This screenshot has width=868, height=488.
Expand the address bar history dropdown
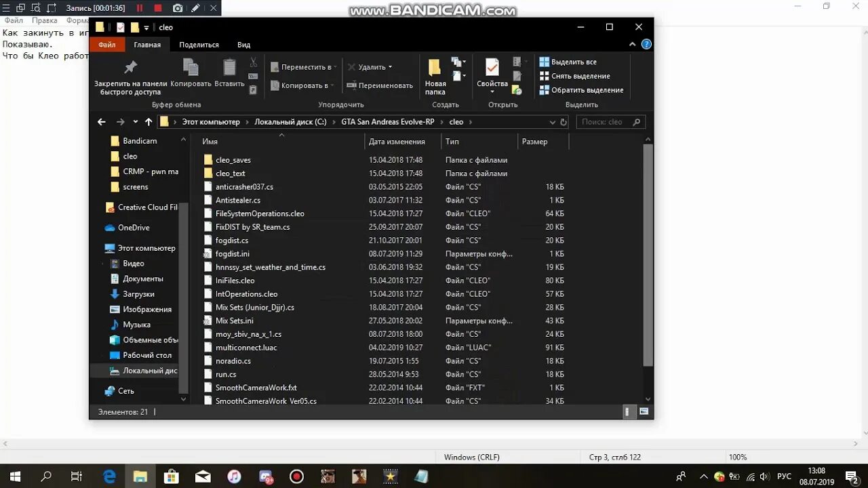[x=553, y=122]
